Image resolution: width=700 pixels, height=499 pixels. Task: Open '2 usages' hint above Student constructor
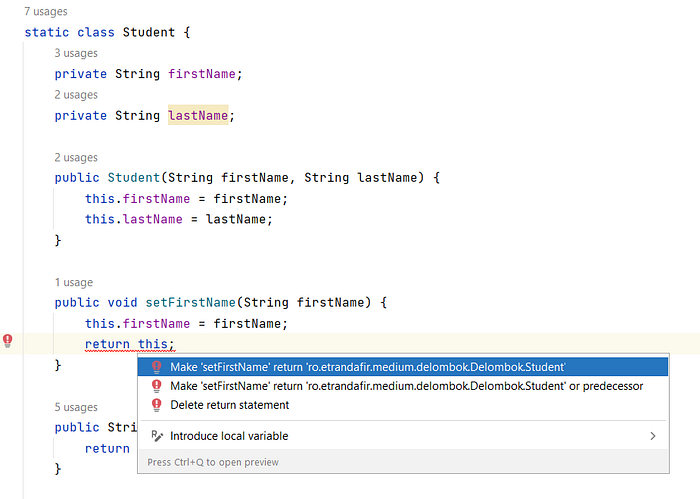click(x=76, y=158)
